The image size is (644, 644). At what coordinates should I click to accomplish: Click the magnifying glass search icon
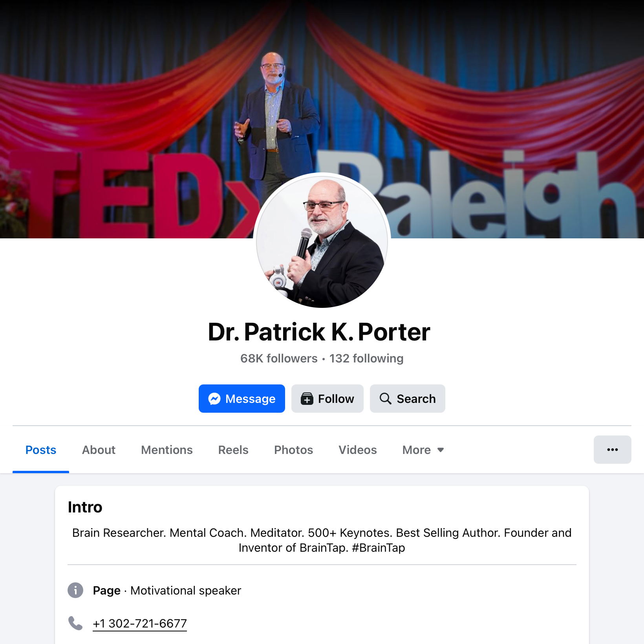385,399
